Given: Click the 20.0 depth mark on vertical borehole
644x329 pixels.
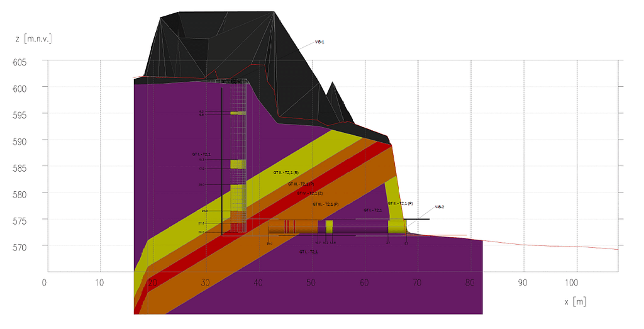Looking at the screenshot, I should 201,184.
